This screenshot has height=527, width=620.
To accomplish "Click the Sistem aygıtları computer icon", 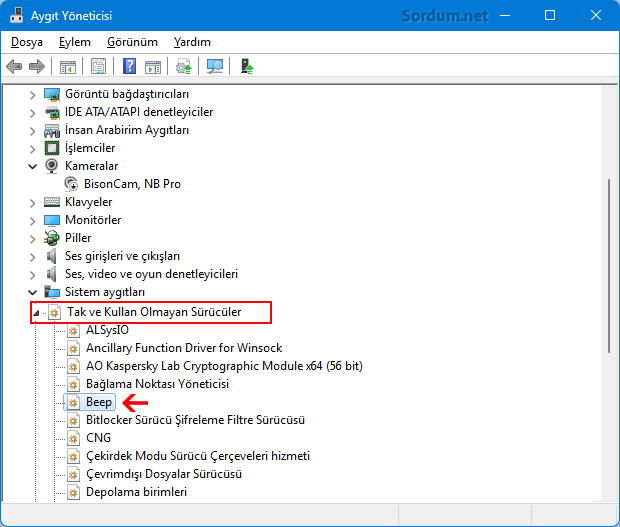I will (52, 292).
